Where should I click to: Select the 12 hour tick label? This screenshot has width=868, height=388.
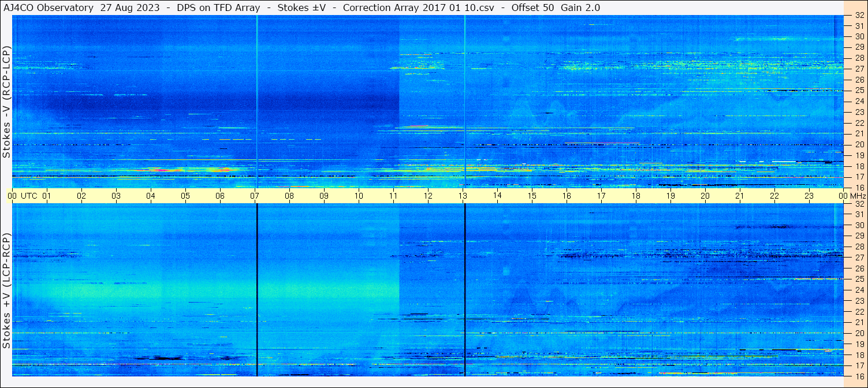pos(428,196)
